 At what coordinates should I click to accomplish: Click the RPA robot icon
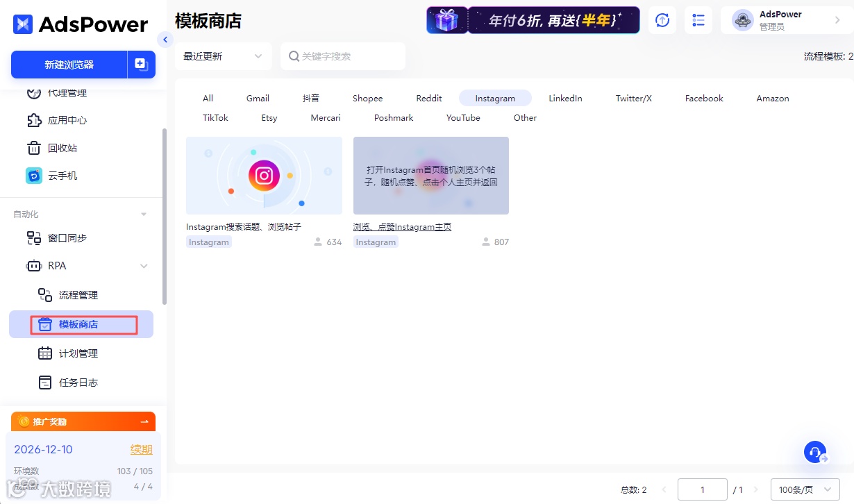click(x=34, y=266)
